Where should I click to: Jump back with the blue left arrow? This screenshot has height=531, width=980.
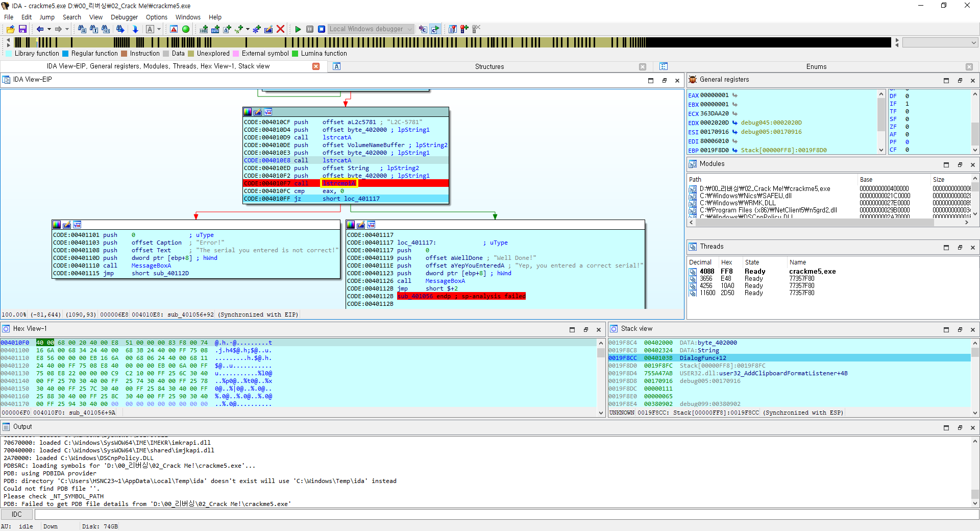[40, 29]
